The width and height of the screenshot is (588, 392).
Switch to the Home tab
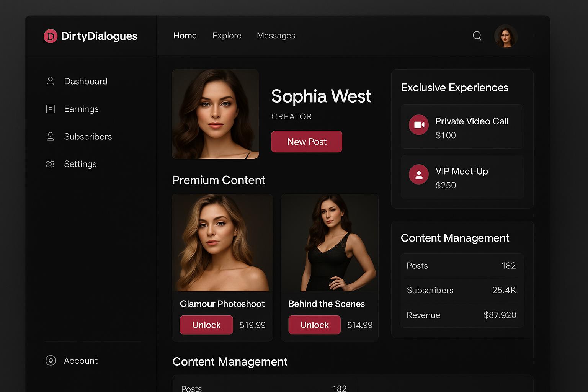[185, 36]
